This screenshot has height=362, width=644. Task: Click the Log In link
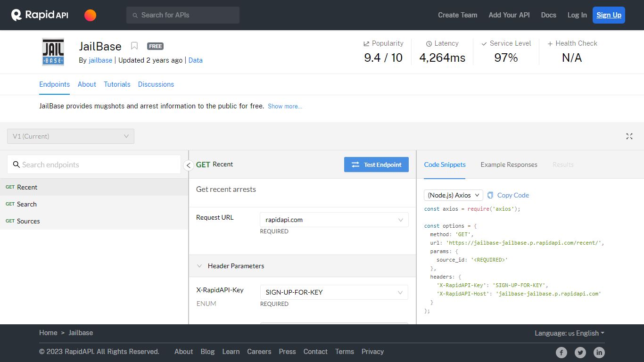pos(577,15)
